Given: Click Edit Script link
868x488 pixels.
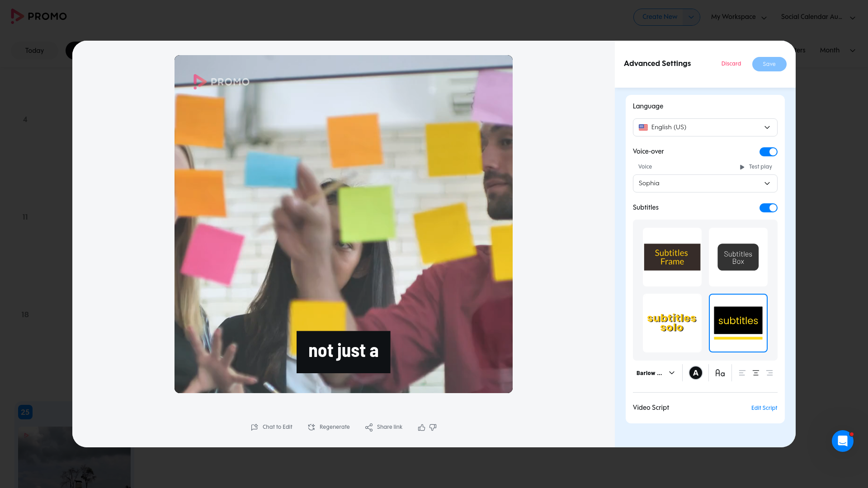Looking at the screenshot, I should (764, 408).
